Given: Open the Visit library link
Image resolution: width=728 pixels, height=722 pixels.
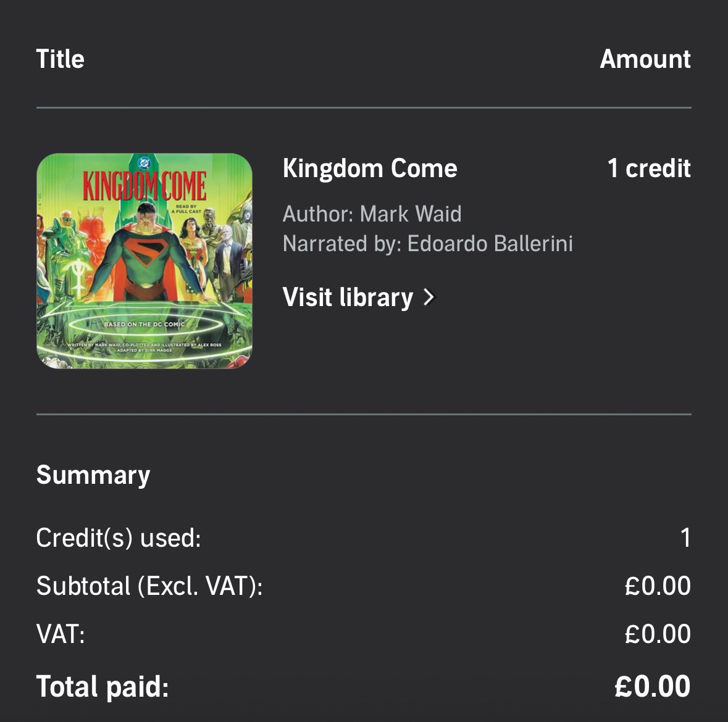Looking at the screenshot, I should (348, 297).
